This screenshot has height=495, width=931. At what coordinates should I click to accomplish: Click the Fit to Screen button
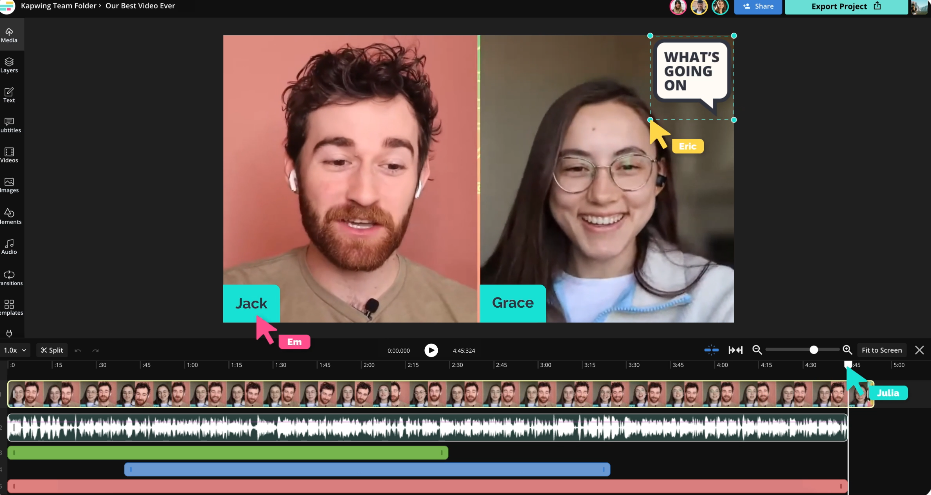881,350
